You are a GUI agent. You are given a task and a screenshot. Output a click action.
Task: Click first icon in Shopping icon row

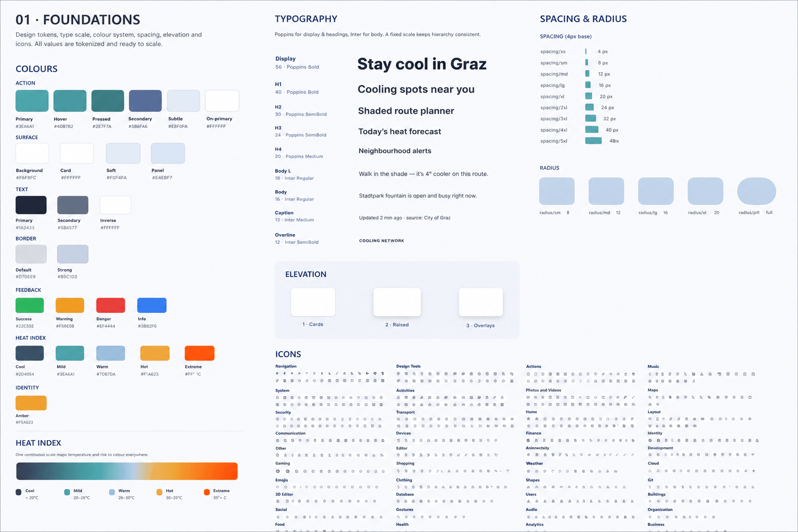(x=398, y=471)
